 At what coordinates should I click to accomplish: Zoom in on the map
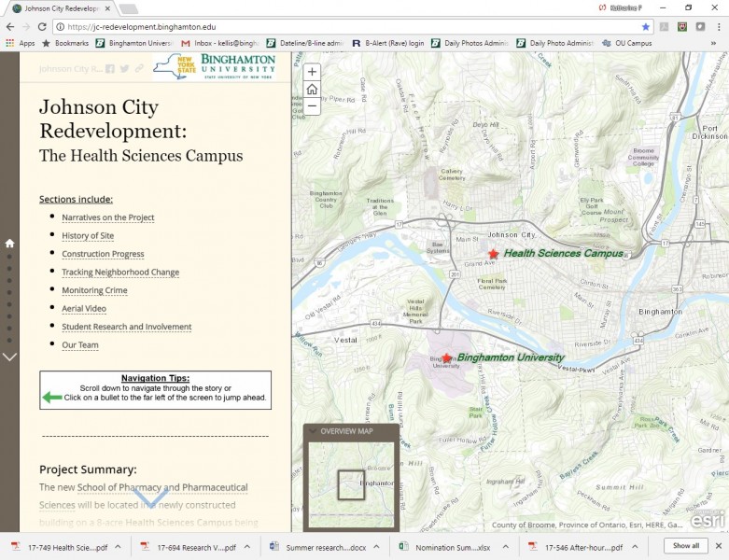(312, 72)
